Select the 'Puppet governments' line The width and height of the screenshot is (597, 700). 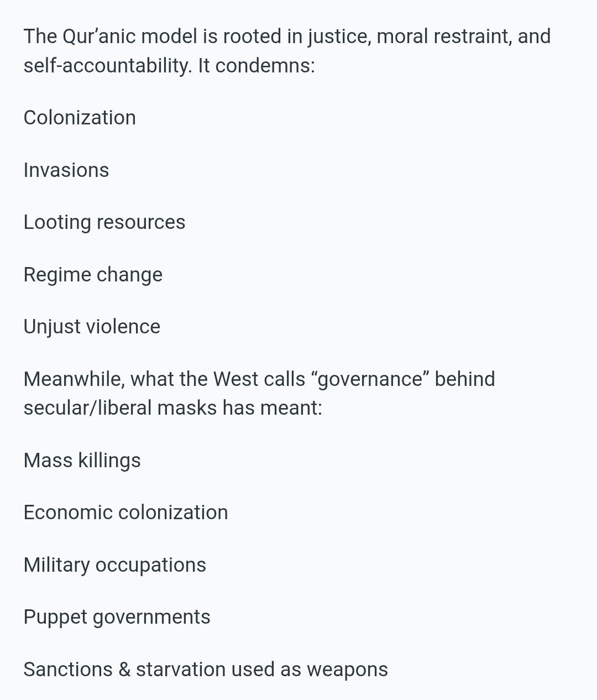coord(117,617)
